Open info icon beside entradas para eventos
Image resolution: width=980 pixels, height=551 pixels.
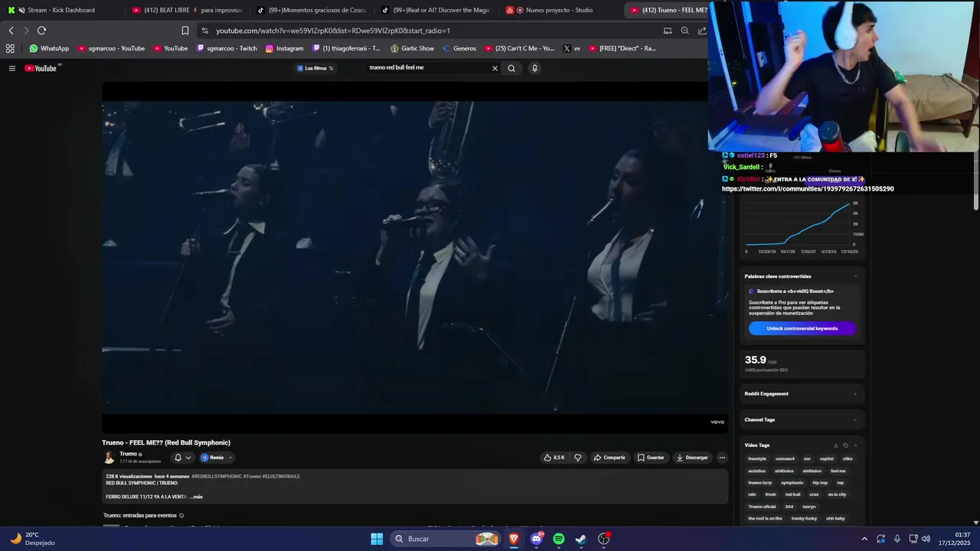[181, 516]
